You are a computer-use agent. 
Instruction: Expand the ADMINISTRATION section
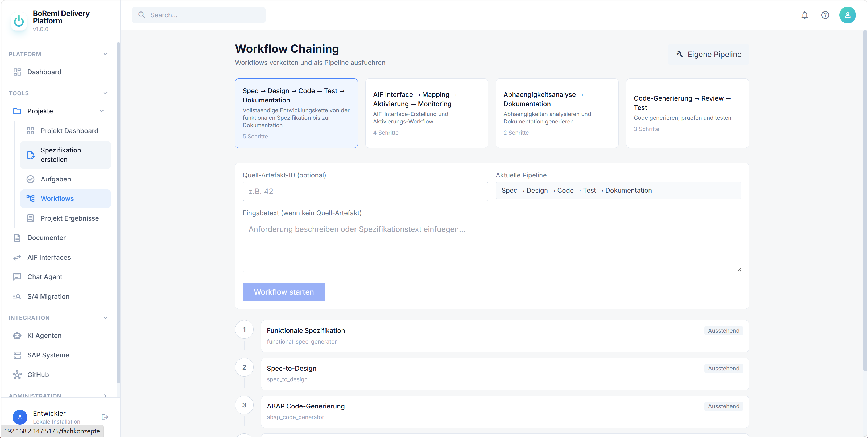(x=105, y=396)
